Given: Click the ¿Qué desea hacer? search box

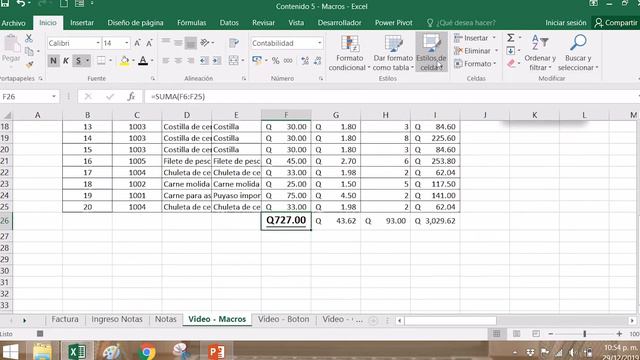Looking at the screenshot, I should (x=461, y=23).
